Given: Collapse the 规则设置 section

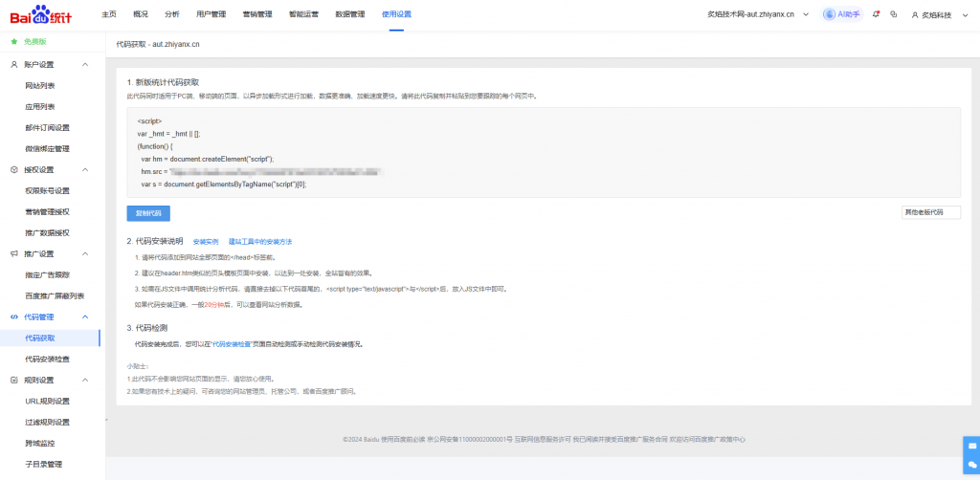Looking at the screenshot, I should coord(85,381).
